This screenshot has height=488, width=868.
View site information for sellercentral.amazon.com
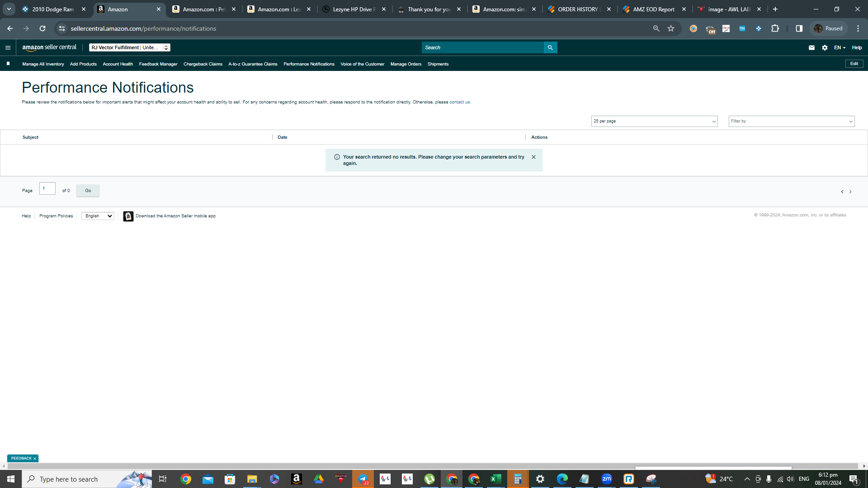tap(62, 28)
